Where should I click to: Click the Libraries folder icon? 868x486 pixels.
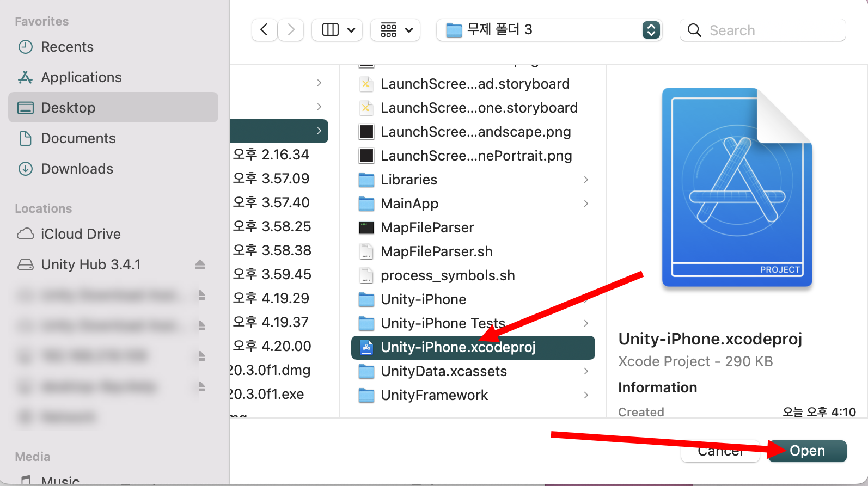click(366, 180)
